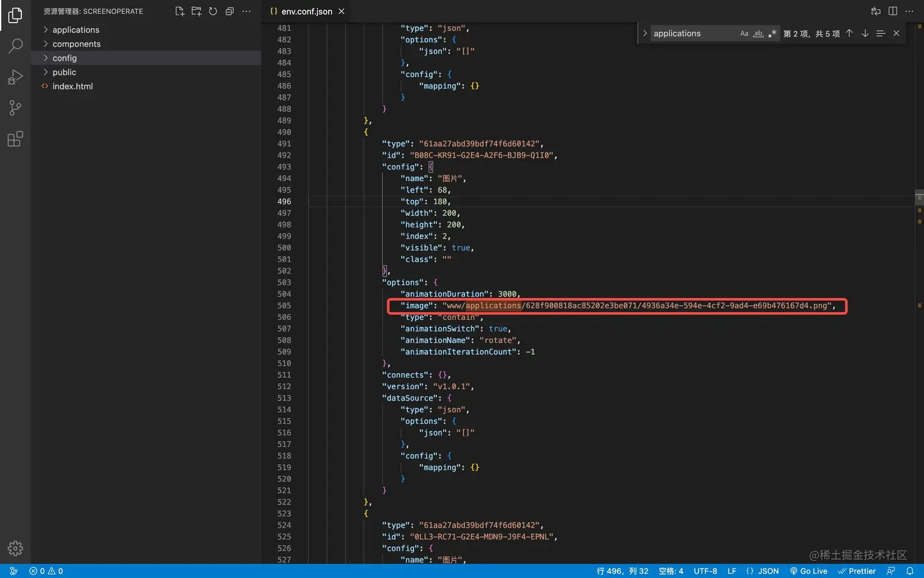This screenshot has height=578, width=924.
Task: Change indentation via 空格: 4
Action: 671,571
